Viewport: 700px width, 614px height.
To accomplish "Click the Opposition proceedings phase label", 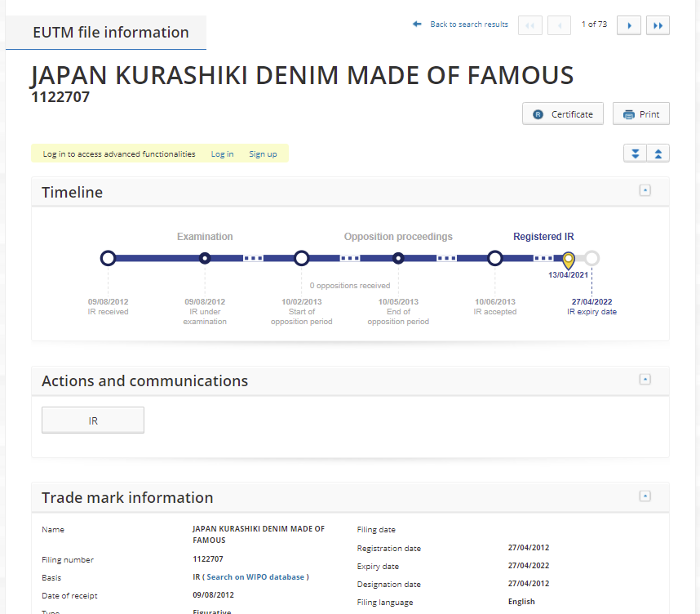I will coord(398,237).
